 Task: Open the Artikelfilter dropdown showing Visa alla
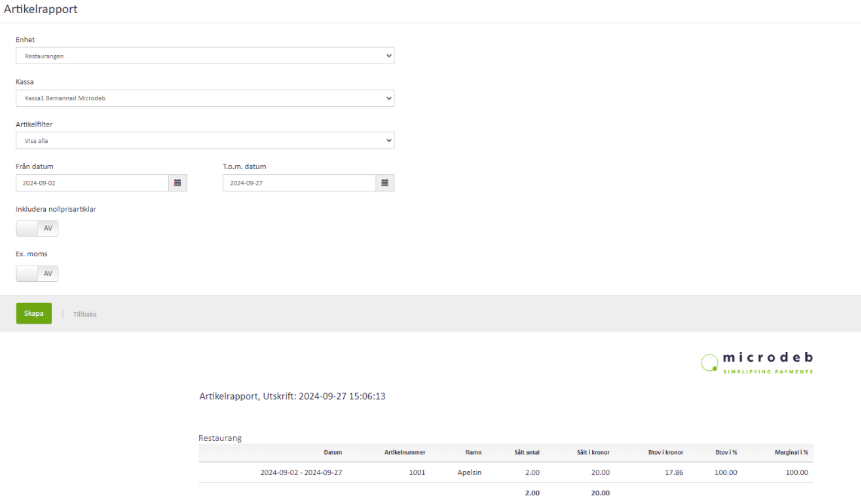click(205, 141)
